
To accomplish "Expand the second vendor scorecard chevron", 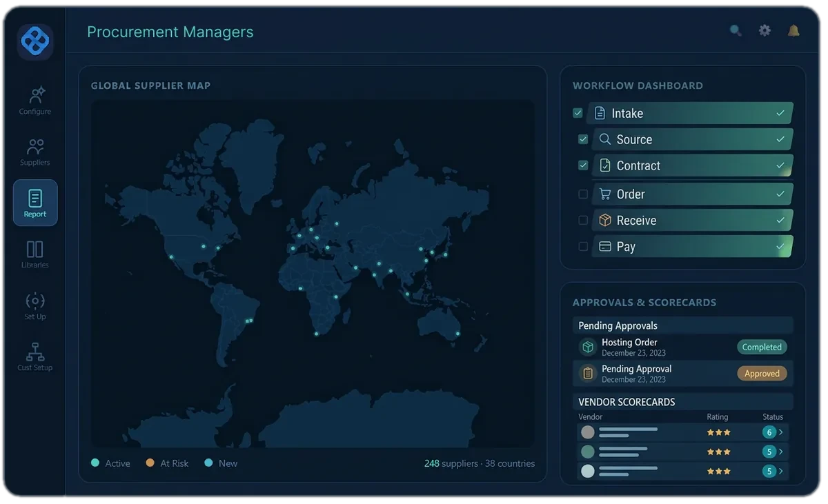I will [x=781, y=452].
